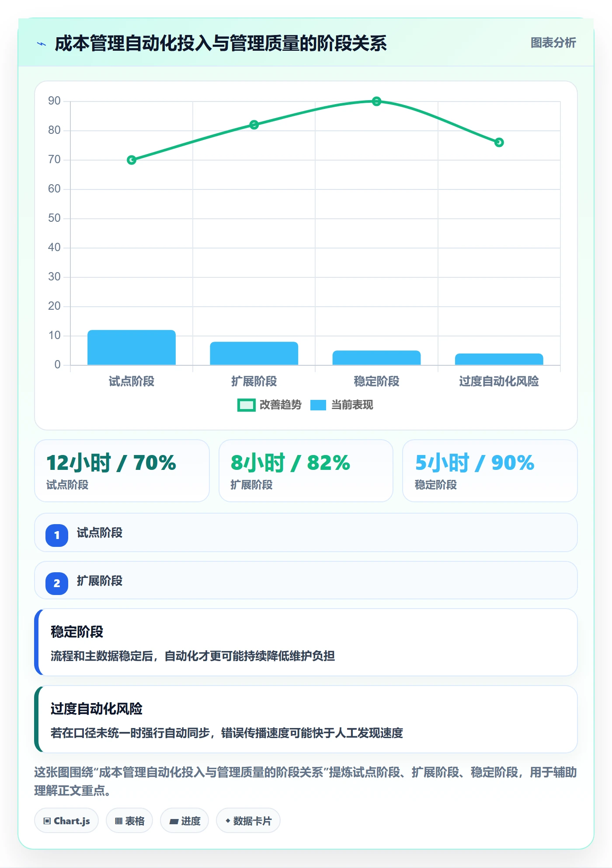Toggle the green 改善趋势 legend swatch
The height and width of the screenshot is (868, 612).
pyautogui.click(x=246, y=405)
